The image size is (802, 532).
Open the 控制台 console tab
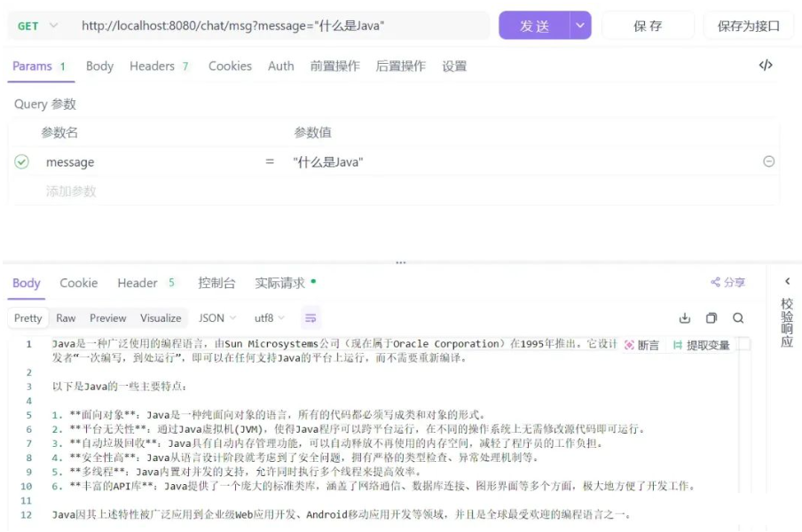(216, 282)
